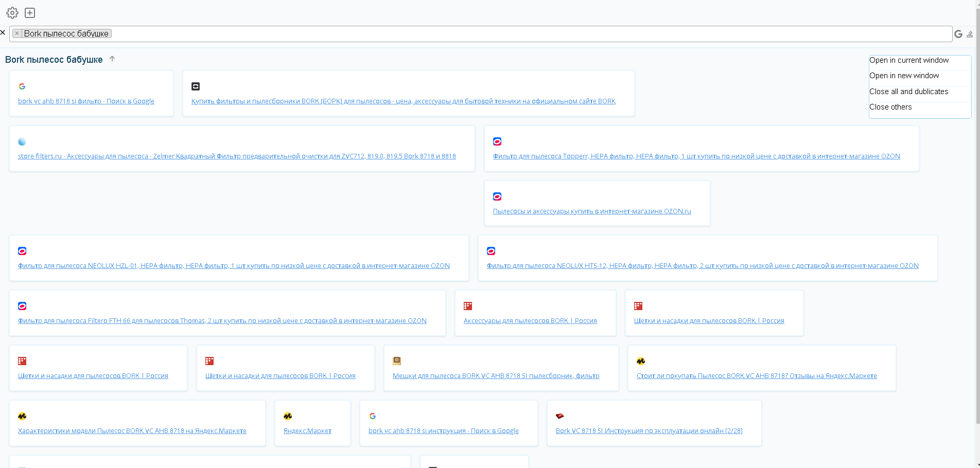980x468 pixels.
Task: Open 'Характеристики модели Пылесос BORK' link
Action: [x=132, y=431]
